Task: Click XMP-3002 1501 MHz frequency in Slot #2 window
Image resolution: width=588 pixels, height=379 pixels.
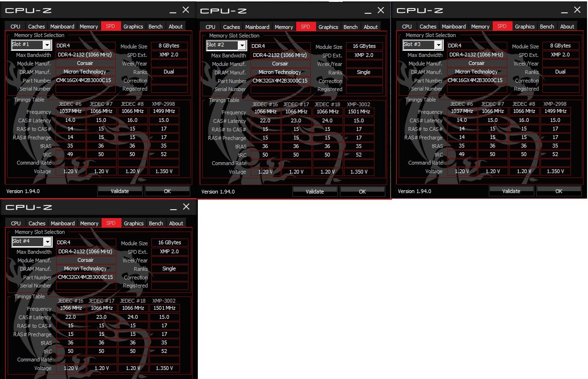Action: pyautogui.click(x=359, y=111)
